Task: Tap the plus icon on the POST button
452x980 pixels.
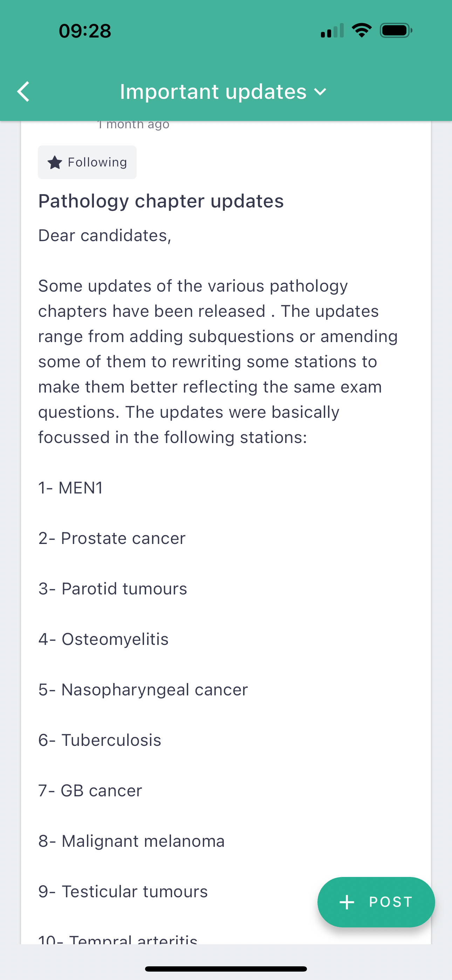Action: coord(347,902)
